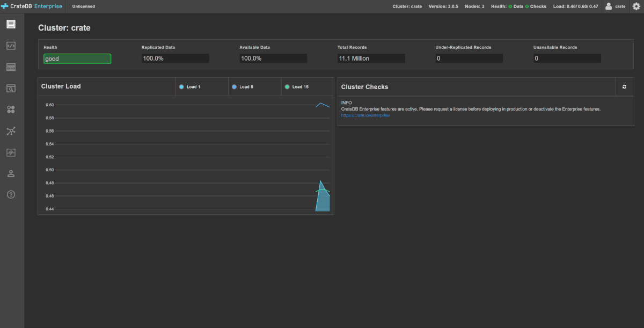Click the Cluster Load panel heading

click(x=61, y=86)
